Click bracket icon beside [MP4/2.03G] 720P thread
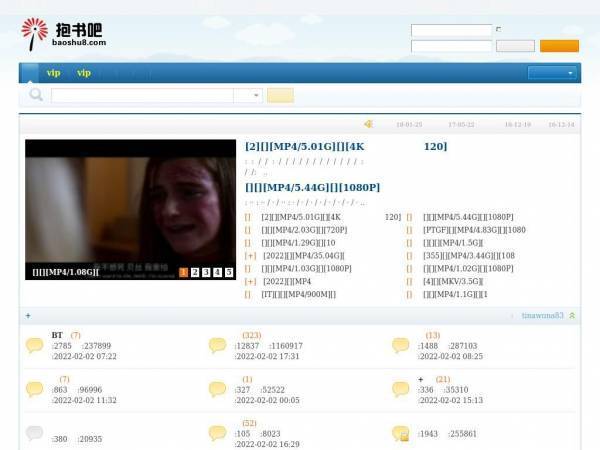Viewport: 600px width, 450px height. tap(248, 230)
